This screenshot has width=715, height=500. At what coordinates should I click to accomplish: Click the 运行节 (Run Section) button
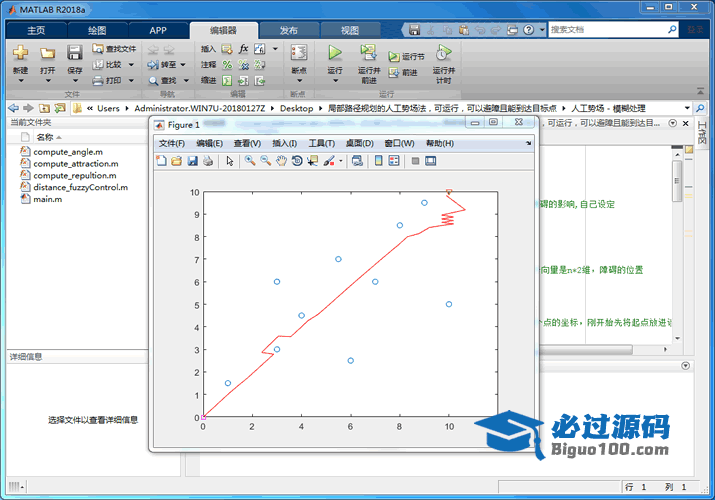407,57
